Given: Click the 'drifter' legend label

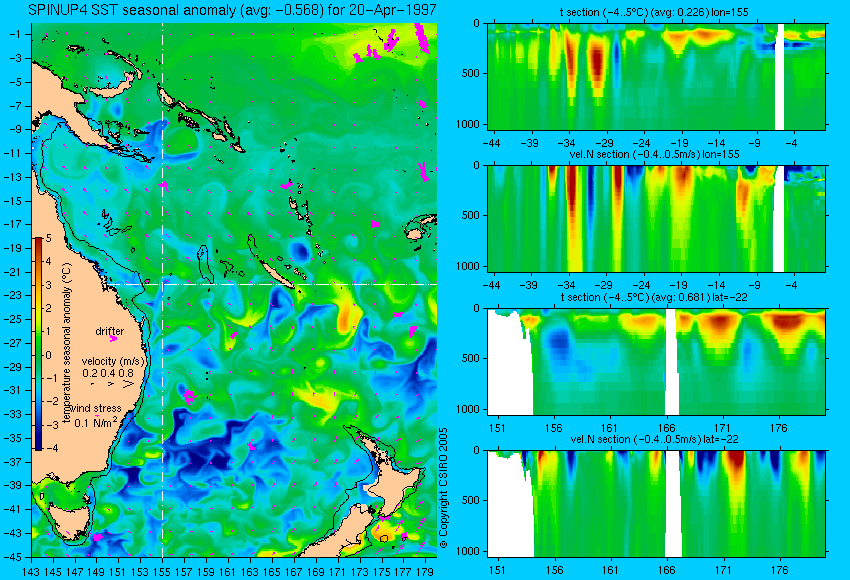Looking at the screenshot, I should click(x=110, y=331).
